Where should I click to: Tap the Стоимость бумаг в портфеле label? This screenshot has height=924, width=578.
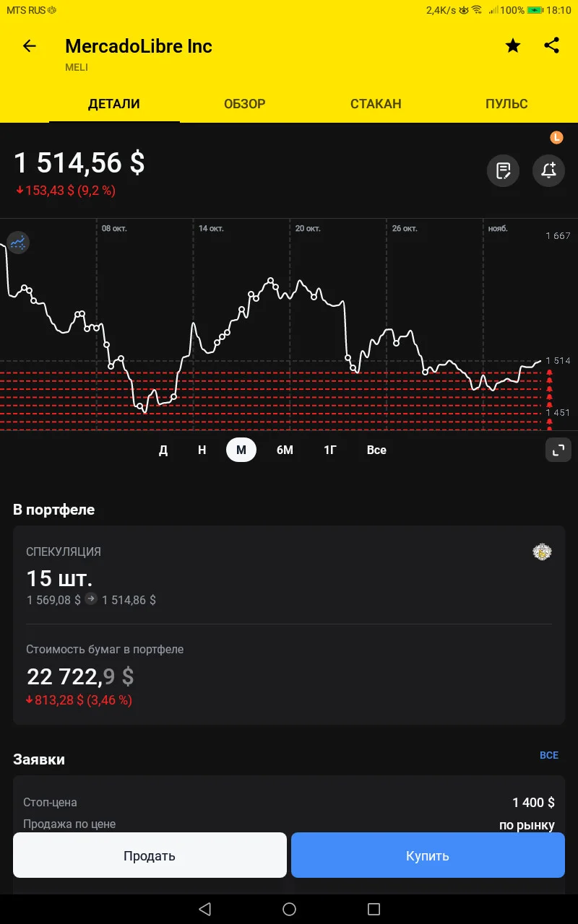tap(105, 649)
